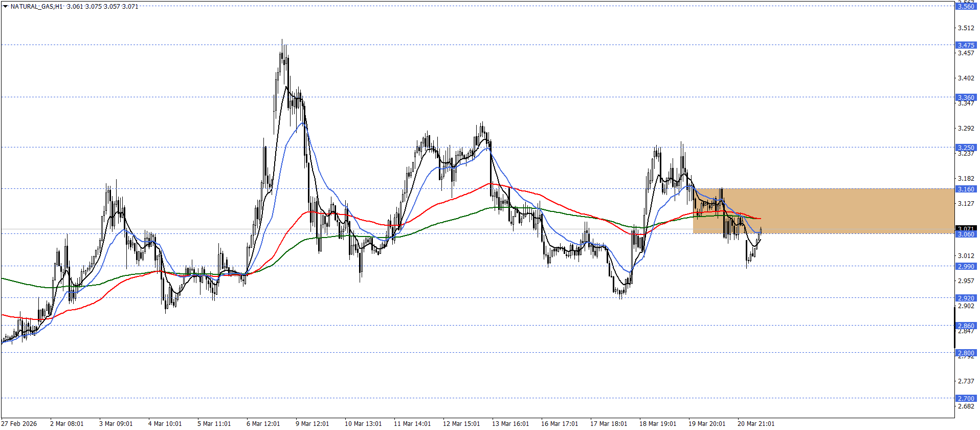Screen dimensions: 980x430
Task: Click the black current price label 3.071
Action: click(x=966, y=228)
